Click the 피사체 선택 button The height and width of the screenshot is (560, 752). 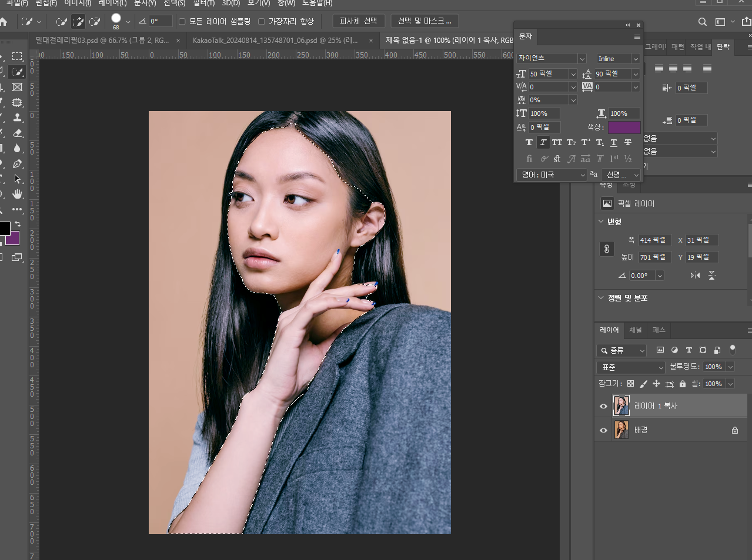click(x=358, y=21)
